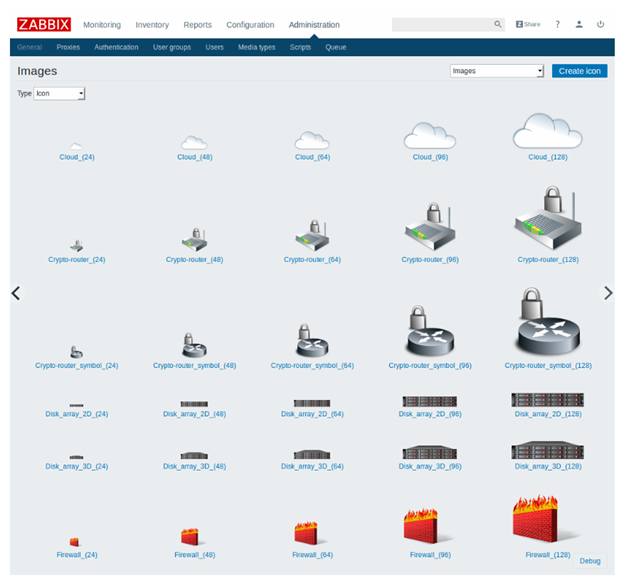Open the Images section dropdown

tap(497, 71)
